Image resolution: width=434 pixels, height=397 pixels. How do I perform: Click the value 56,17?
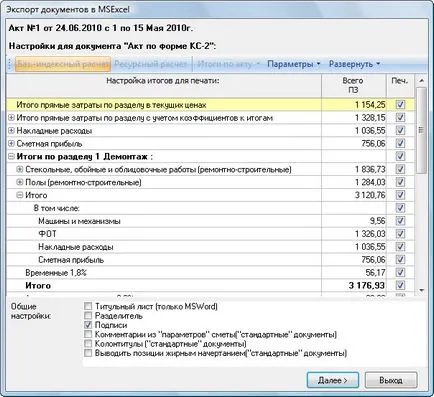pos(375,273)
